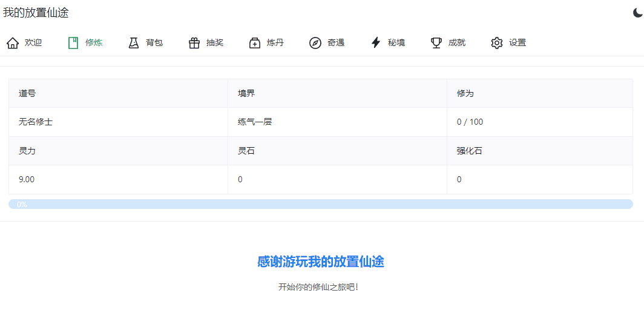Select the 9.00 灵力 value cell
This screenshot has width=644, height=310.
coord(27,179)
